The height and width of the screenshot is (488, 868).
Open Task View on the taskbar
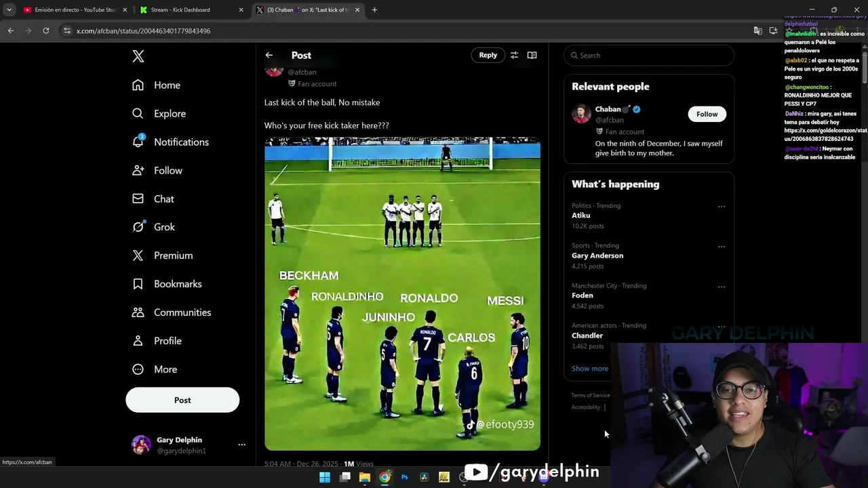[x=345, y=477]
